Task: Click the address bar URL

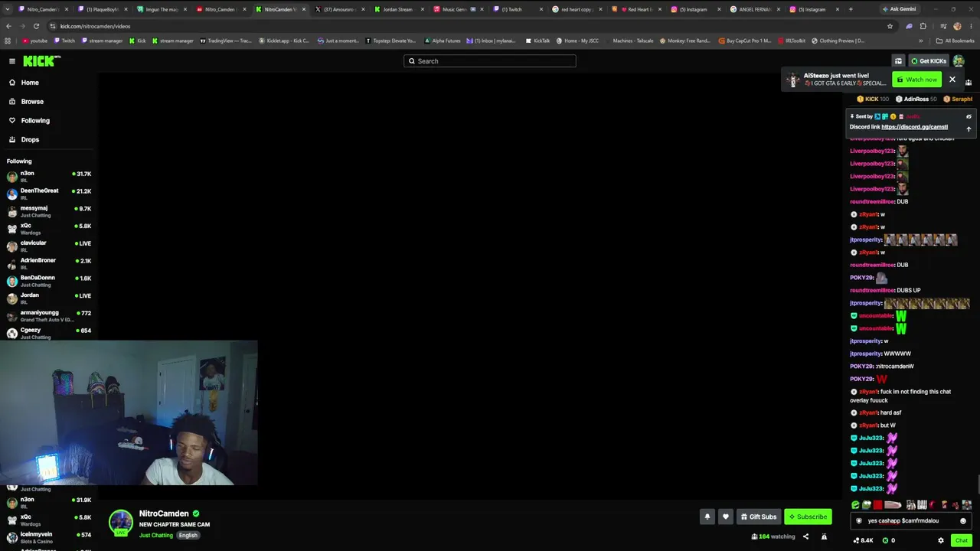Action: tap(95, 26)
